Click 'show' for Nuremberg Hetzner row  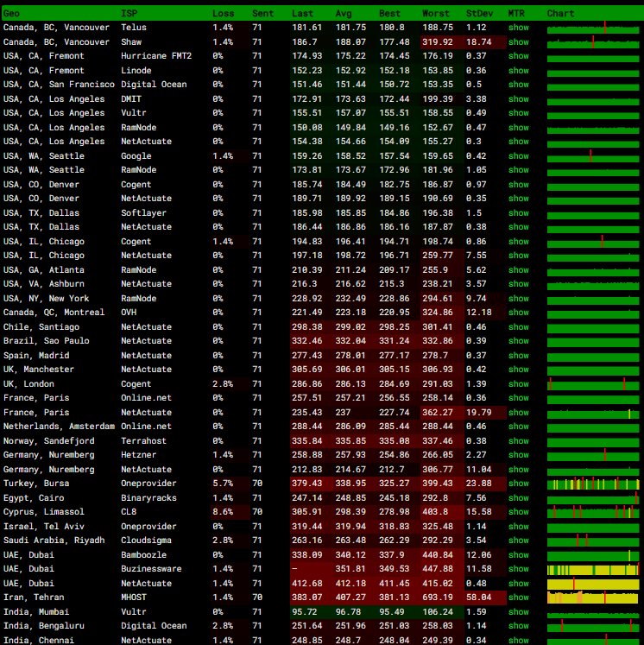point(518,455)
